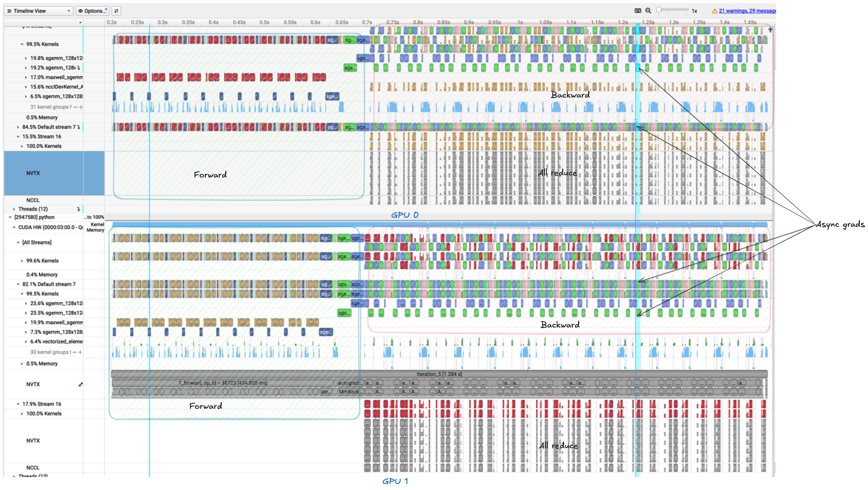Click the eye icon inside the Options button

(80, 11)
